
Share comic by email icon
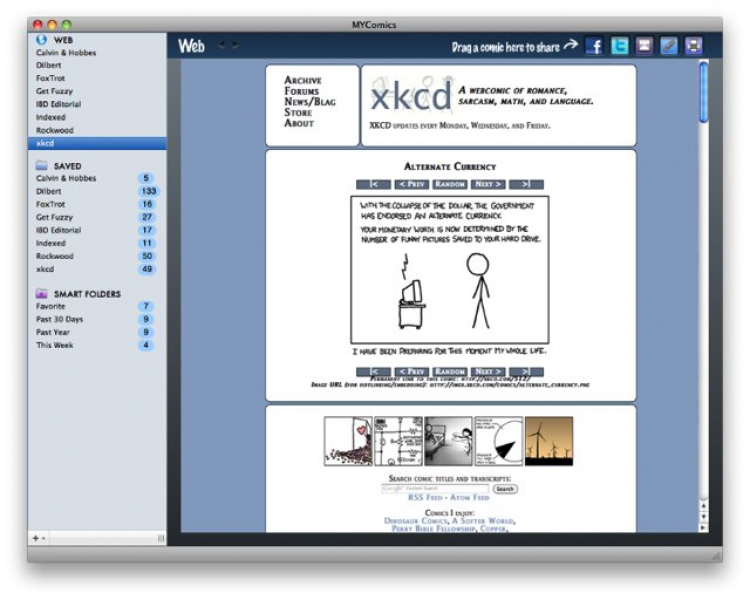pos(644,46)
